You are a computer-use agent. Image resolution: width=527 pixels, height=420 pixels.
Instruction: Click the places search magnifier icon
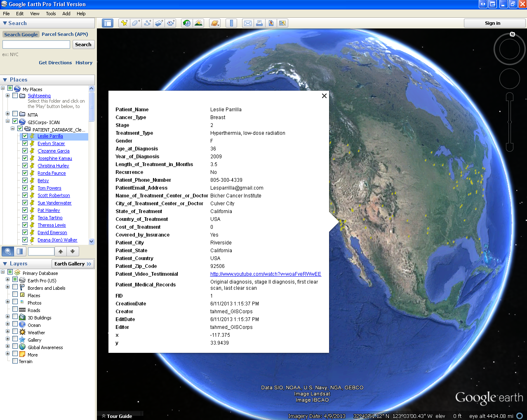coord(8,251)
